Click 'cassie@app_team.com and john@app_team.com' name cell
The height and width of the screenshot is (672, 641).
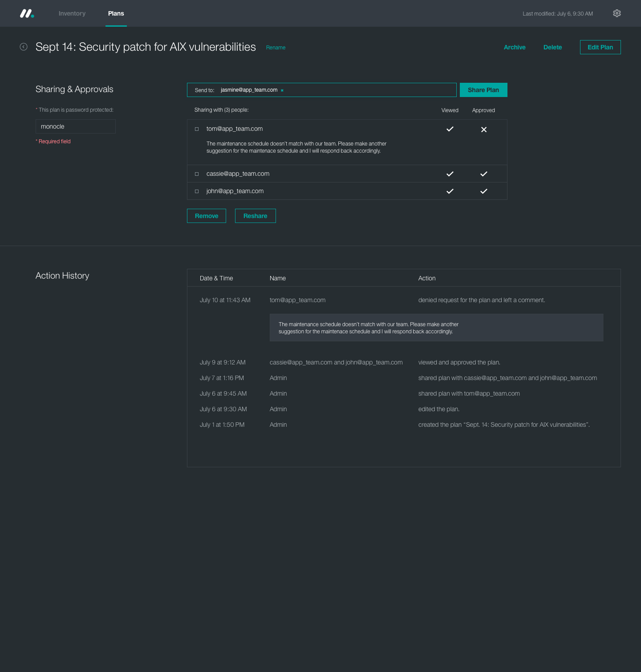point(336,362)
